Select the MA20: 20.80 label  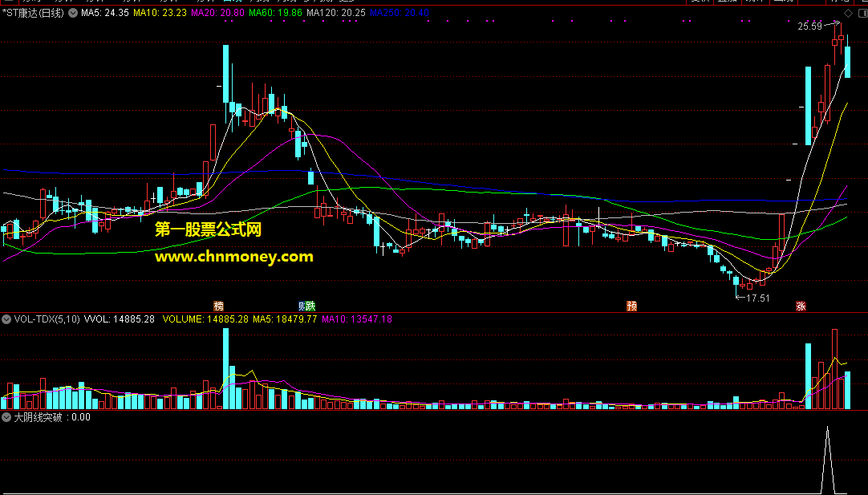click(x=217, y=13)
